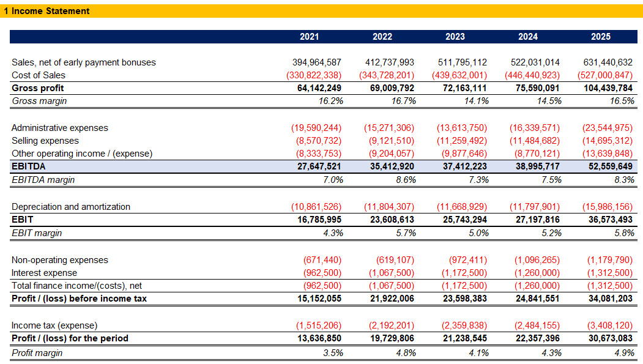
Task: Click the 2023 column header
Action: pyautogui.click(x=455, y=37)
